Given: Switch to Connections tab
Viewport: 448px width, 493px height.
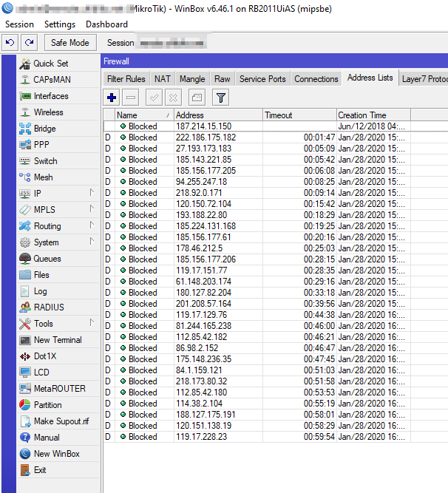Looking at the screenshot, I should click(316, 79).
